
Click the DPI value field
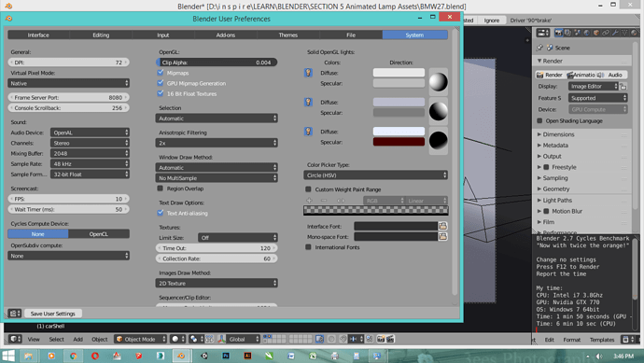coord(68,63)
